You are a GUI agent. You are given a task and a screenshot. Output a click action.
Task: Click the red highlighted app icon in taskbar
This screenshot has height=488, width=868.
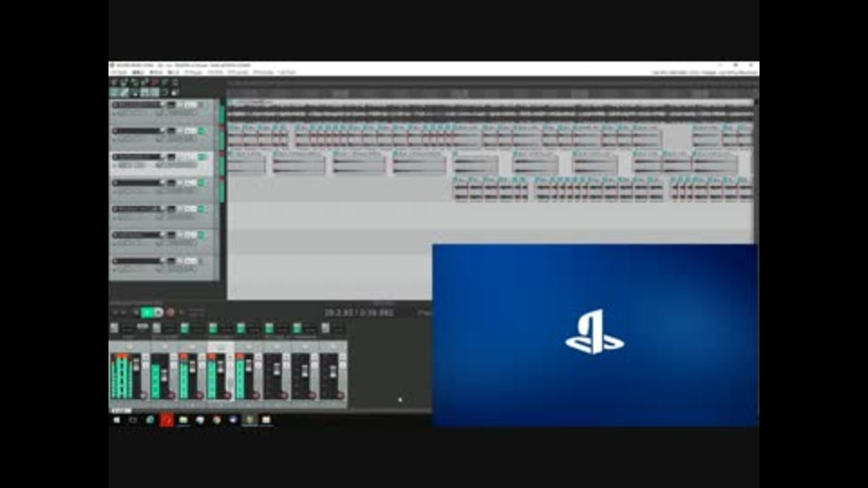166,420
